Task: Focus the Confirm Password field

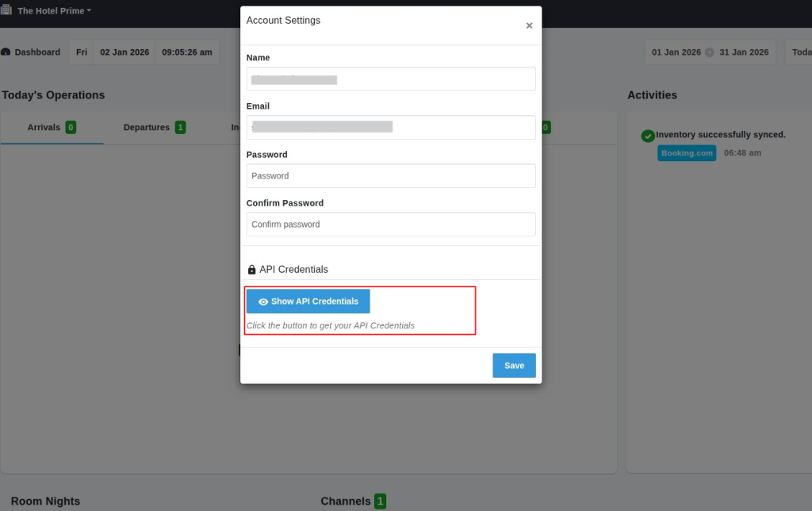Action: pos(391,225)
